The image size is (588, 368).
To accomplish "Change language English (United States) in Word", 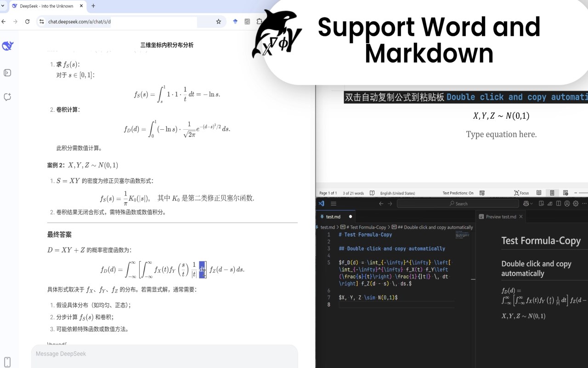I will [x=397, y=193].
